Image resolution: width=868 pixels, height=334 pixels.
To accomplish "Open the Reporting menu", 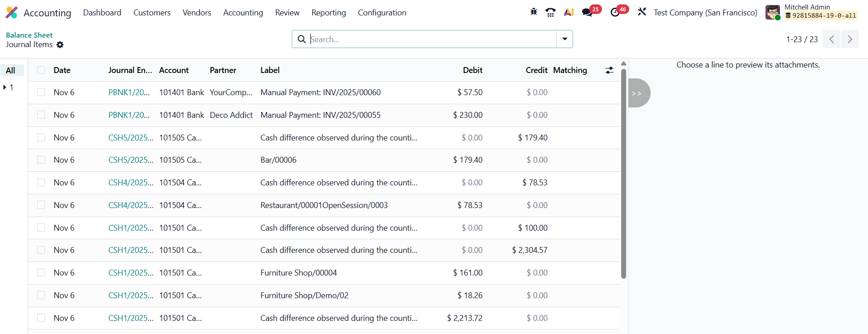I will coord(329,13).
